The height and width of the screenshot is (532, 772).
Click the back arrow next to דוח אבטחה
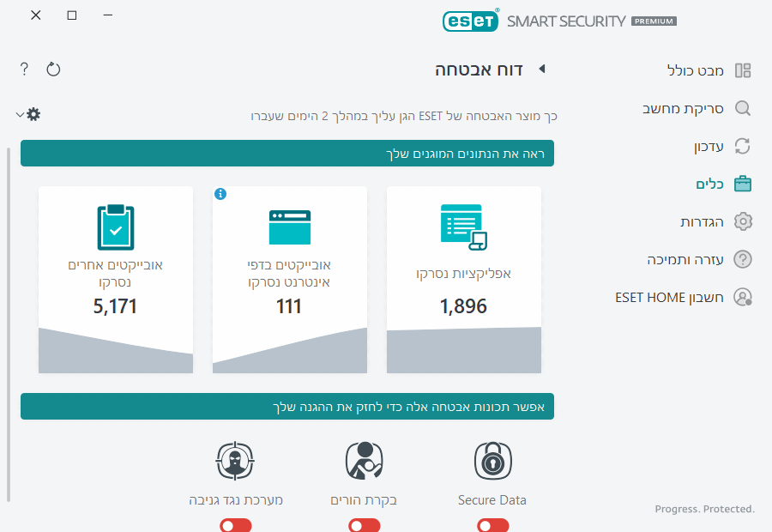[x=541, y=70]
